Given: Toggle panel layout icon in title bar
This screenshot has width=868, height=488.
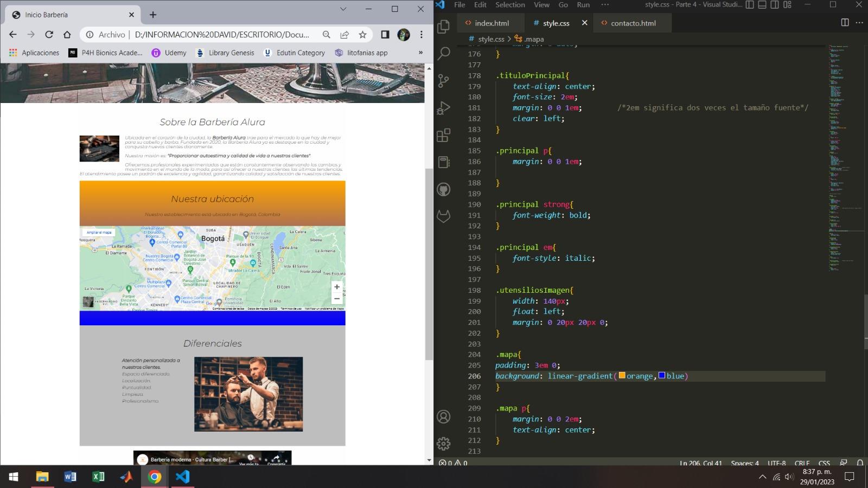Looking at the screenshot, I should pos(762,5).
